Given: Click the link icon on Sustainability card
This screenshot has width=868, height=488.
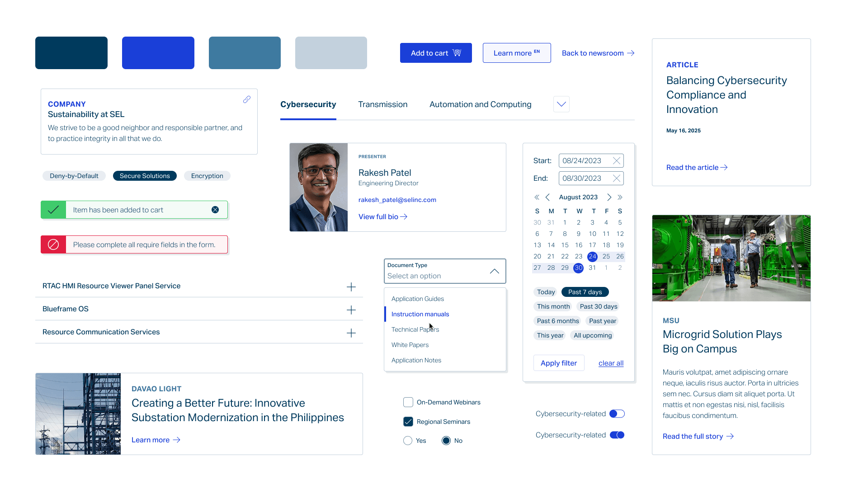Looking at the screenshot, I should click(x=246, y=99).
